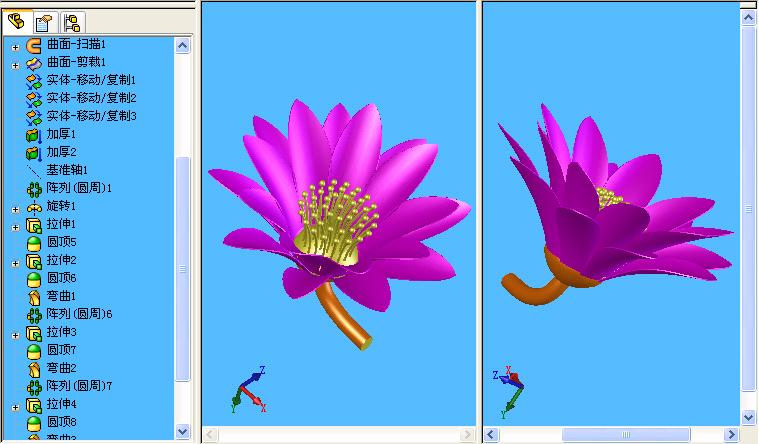Click the 实体-移动/复制3 icon

click(34, 117)
